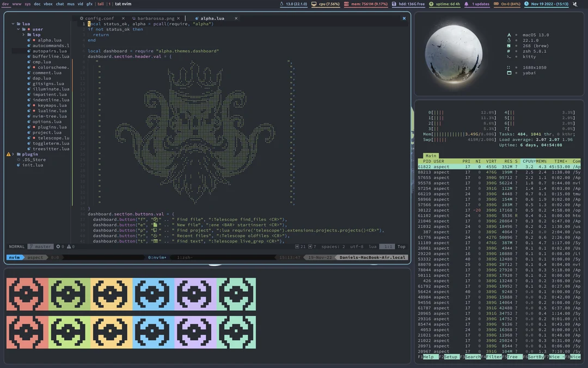Switch to the gfx workspace in top bar
Screen dimensions: 588x368
89,4
